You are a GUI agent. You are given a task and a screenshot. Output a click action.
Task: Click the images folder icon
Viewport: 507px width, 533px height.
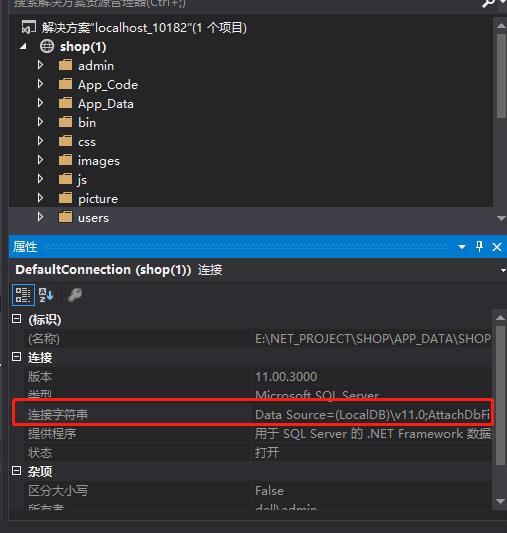coord(66,160)
